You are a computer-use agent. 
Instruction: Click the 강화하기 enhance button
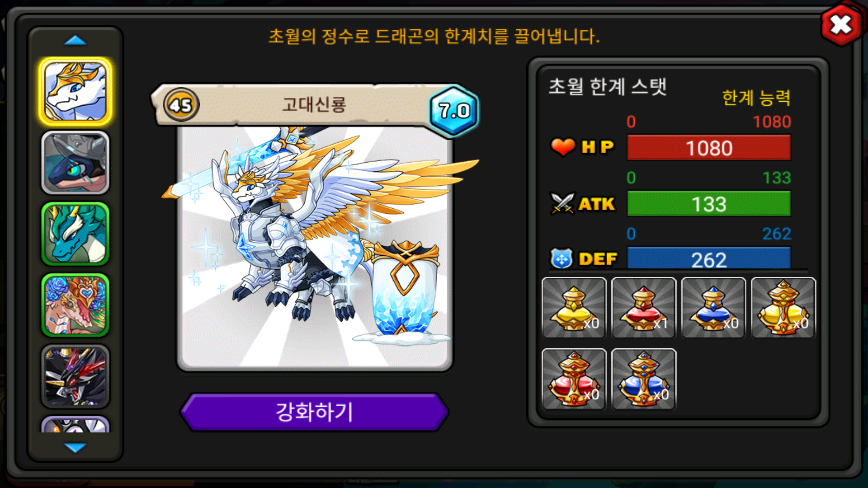coord(314,412)
